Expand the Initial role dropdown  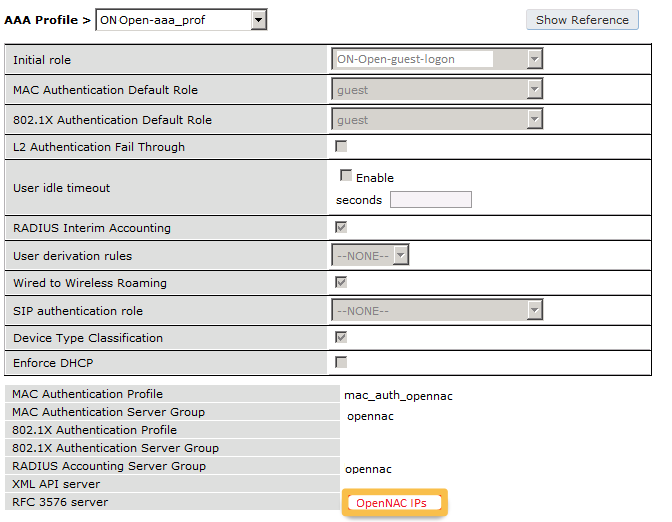coord(436,60)
